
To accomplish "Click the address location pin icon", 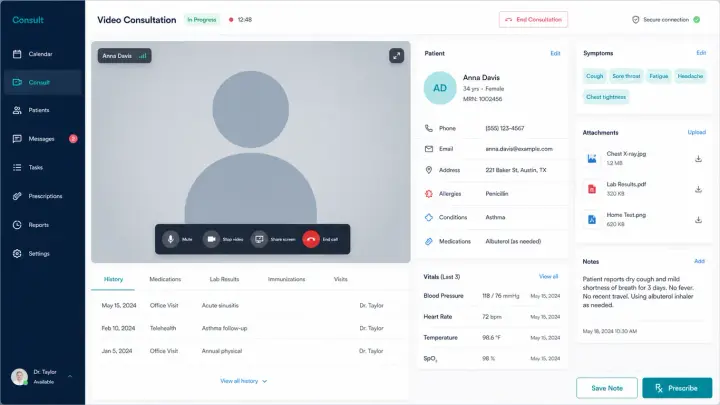I will click(428, 170).
